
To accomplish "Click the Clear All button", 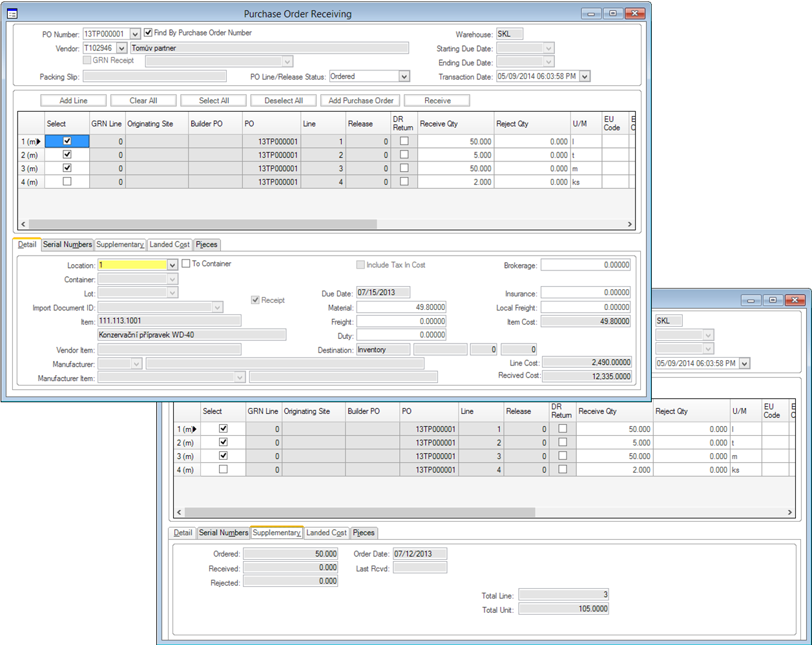I will coord(143,101).
